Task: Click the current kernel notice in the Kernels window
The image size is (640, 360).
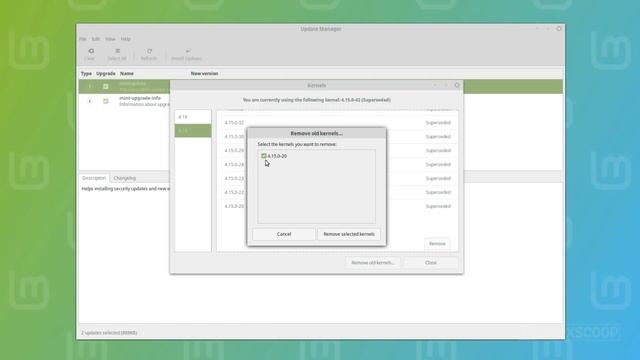Action: [316, 100]
